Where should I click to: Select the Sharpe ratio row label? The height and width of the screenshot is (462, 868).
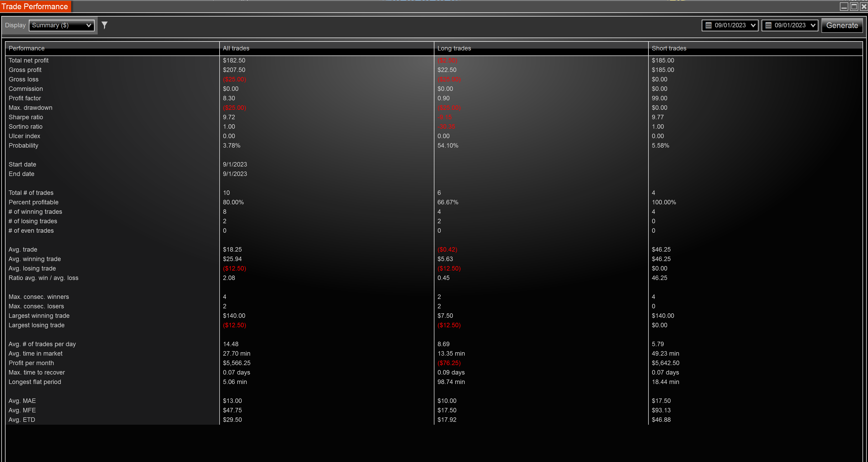click(26, 117)
